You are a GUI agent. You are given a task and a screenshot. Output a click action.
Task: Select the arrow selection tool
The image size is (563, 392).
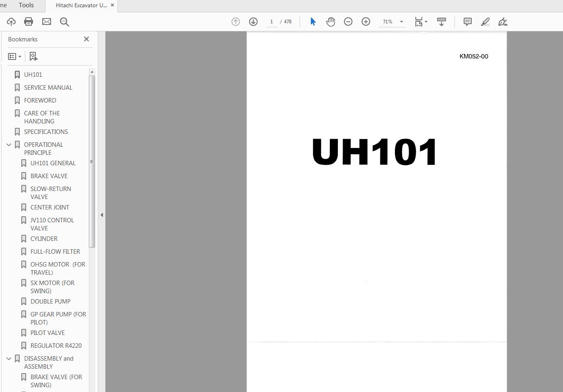click(313, 22)
